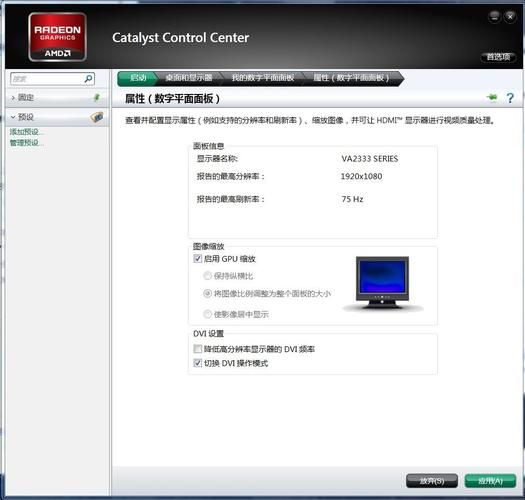525x500 pixels.
Task: Click the 放弃(S) discard button
Action: (x=432, y=481)
